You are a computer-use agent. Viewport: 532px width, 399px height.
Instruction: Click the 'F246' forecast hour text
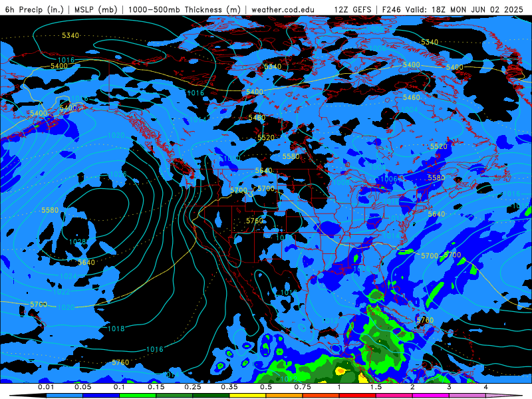point(392,9)
